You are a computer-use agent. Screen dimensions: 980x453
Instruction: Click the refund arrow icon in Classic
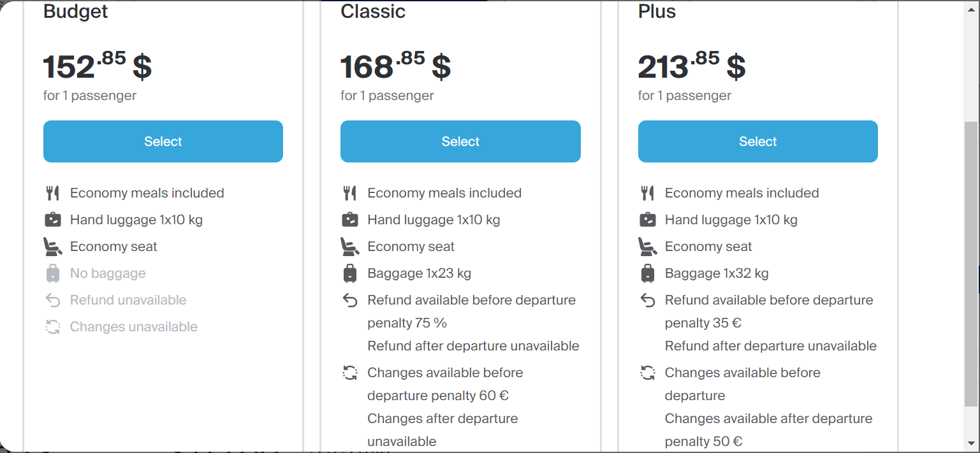(350, 300)
